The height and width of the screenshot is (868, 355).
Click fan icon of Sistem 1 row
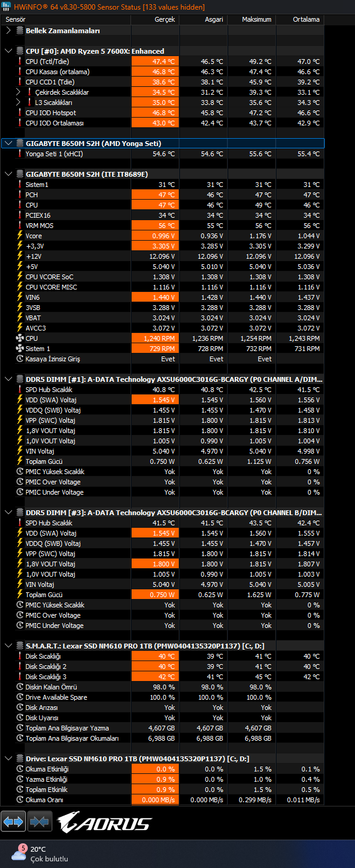19,349
